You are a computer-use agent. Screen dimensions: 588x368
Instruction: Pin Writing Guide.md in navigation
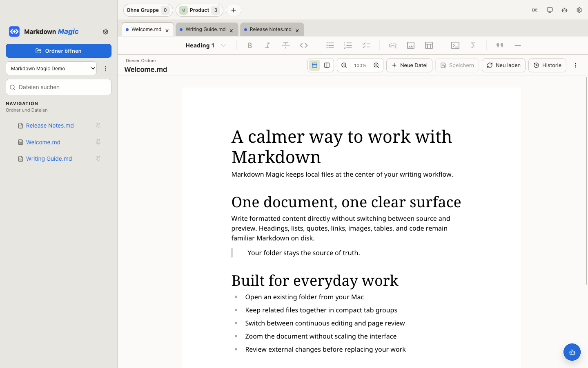(x=98, y=159)
